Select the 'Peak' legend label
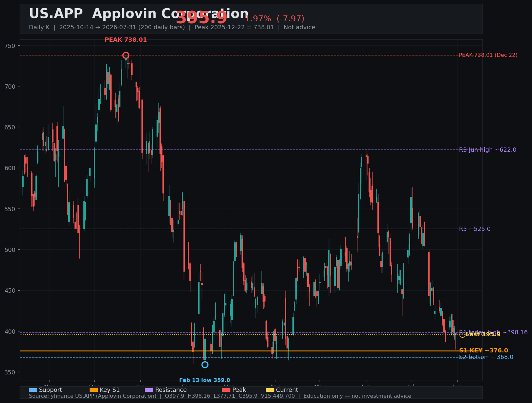This screenshot has height=403, width=532. (x=239, y=390)
